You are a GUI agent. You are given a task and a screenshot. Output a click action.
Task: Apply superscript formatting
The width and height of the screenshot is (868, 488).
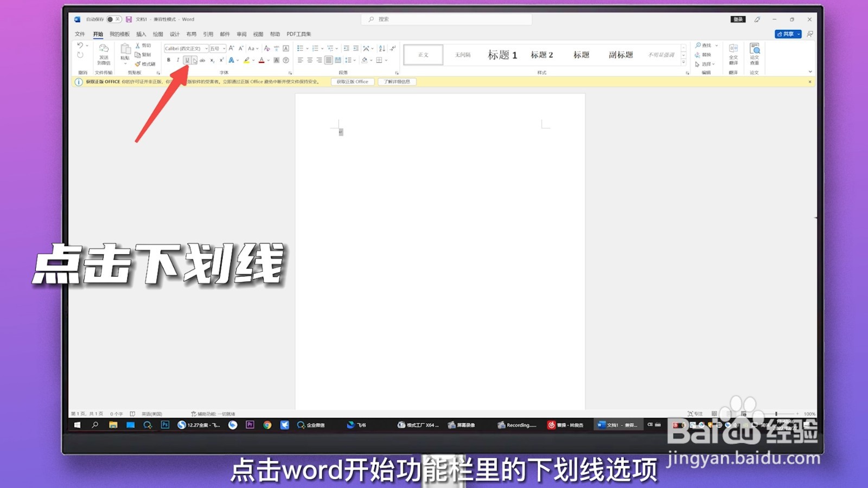221,60
